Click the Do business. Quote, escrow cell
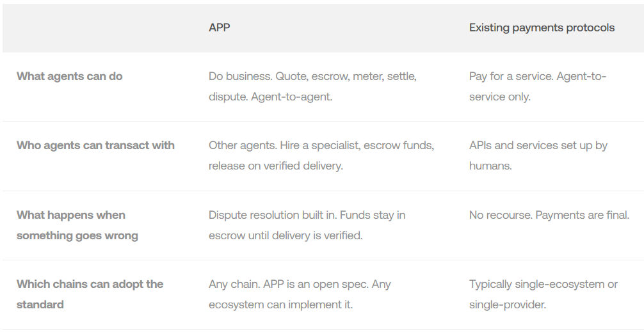644x332 pixels. pos(312,76)
